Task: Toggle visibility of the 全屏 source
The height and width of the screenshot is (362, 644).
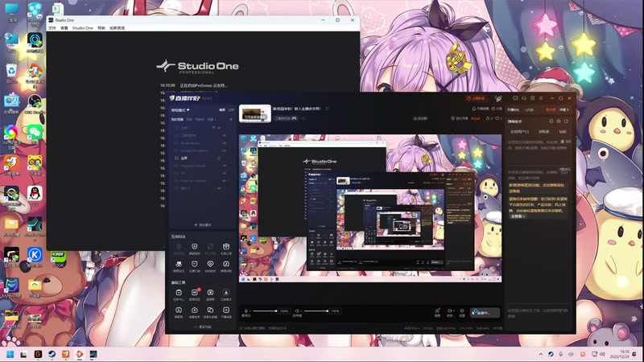Action: pyautogui.click(x=219, y=158)
